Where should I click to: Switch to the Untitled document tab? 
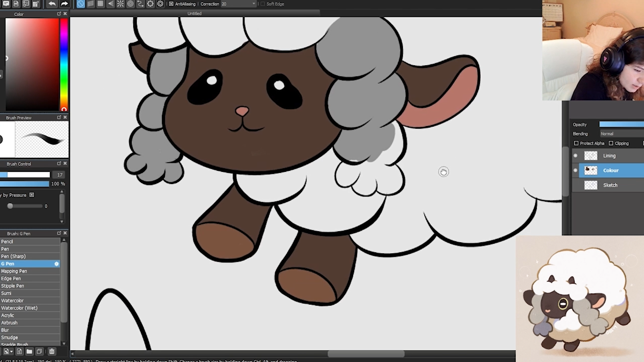[x=195, y=13]
